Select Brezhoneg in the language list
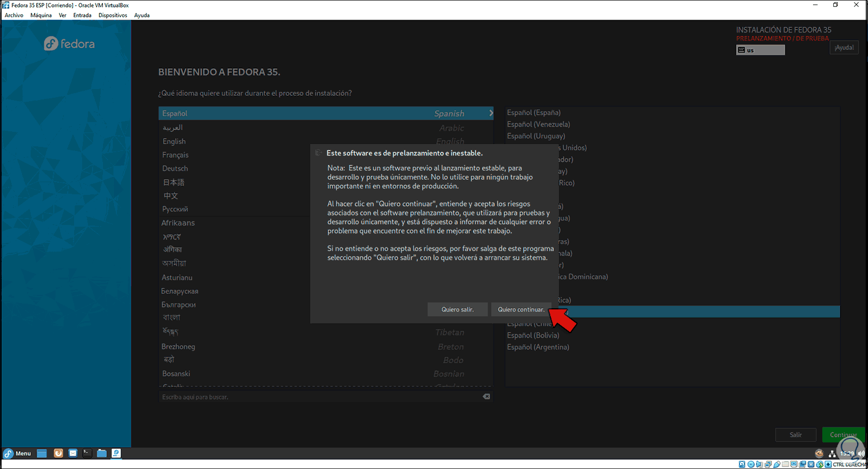Image resolution: width=868 pixels, height=469 pixels. pyautogui.click(x=326, y=346)
